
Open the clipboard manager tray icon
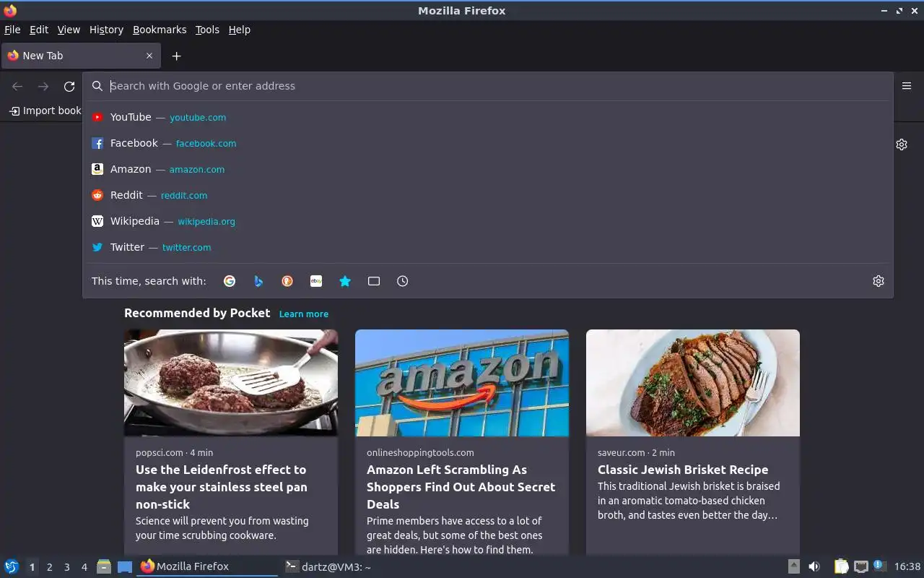click(841, 566)
